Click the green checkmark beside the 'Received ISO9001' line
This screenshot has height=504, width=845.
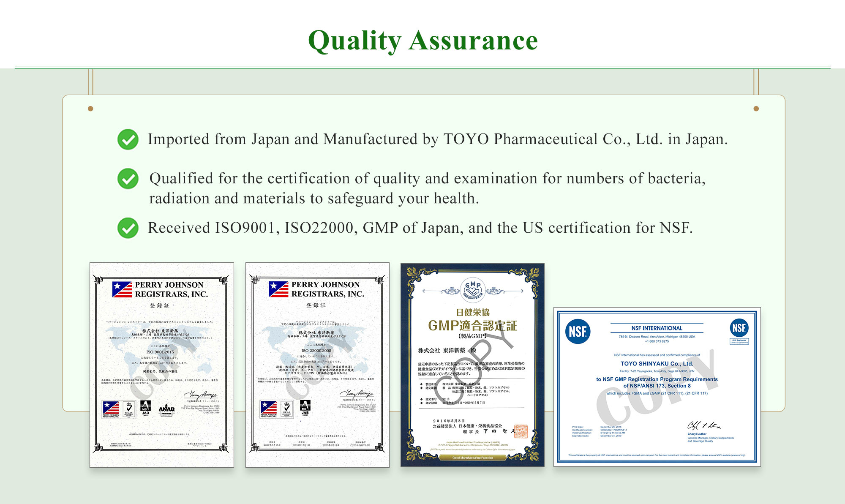(x=128, y=228)
